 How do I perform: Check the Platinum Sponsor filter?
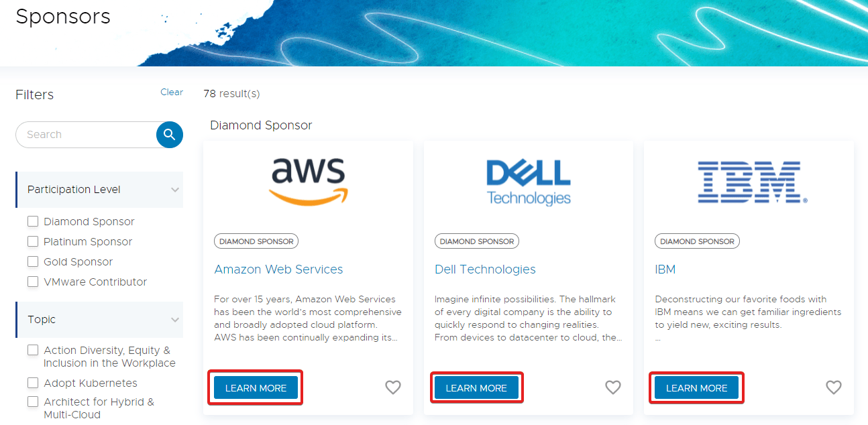point(33,241)
